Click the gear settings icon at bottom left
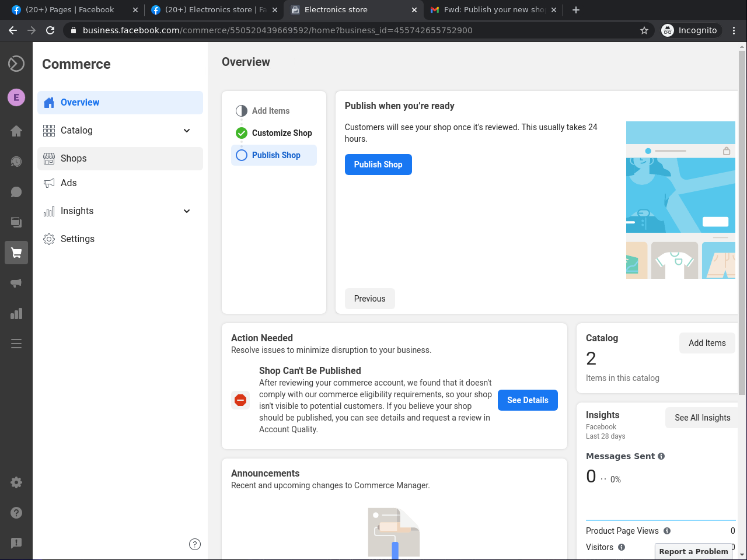Viewport: 747px width, 560px height. pyautogui.click(x=16, y=482)
